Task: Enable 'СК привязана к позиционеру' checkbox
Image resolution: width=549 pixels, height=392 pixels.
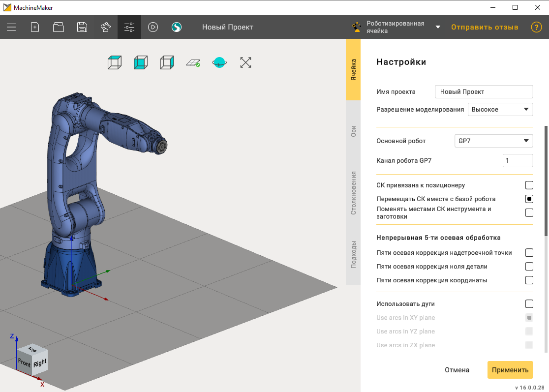Action: tap(529, 185)
